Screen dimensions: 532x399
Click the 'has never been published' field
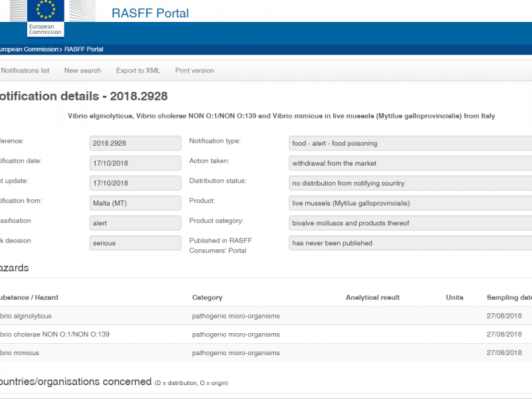pos(410,243)
